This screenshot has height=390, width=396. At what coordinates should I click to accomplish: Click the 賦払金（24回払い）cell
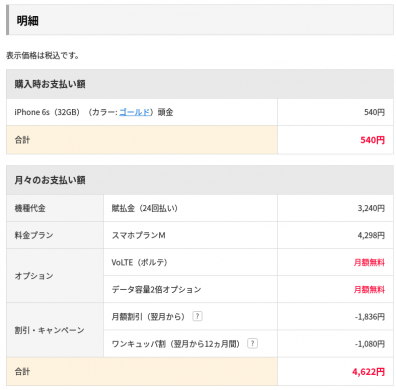coord(190,208)
